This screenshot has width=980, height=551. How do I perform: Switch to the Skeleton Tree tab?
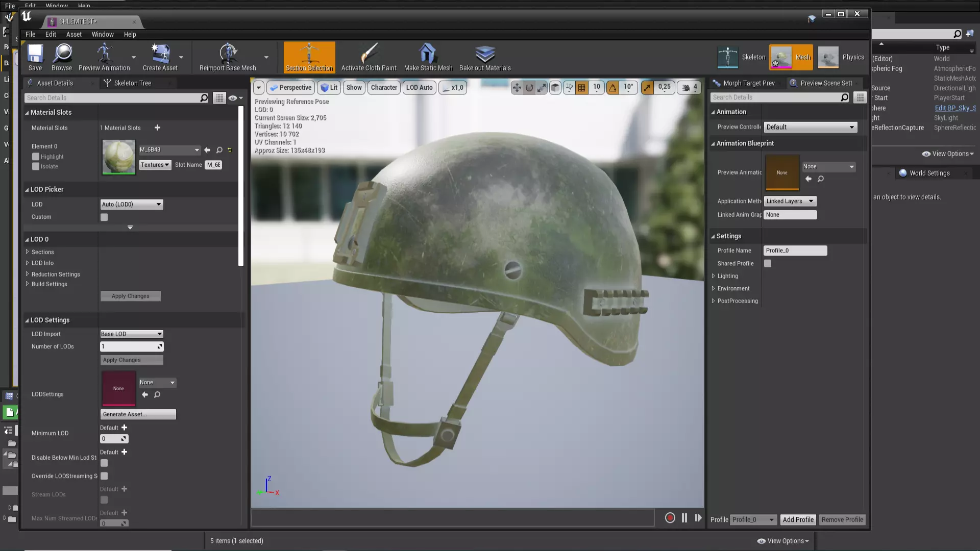click(x=132, y=83)
